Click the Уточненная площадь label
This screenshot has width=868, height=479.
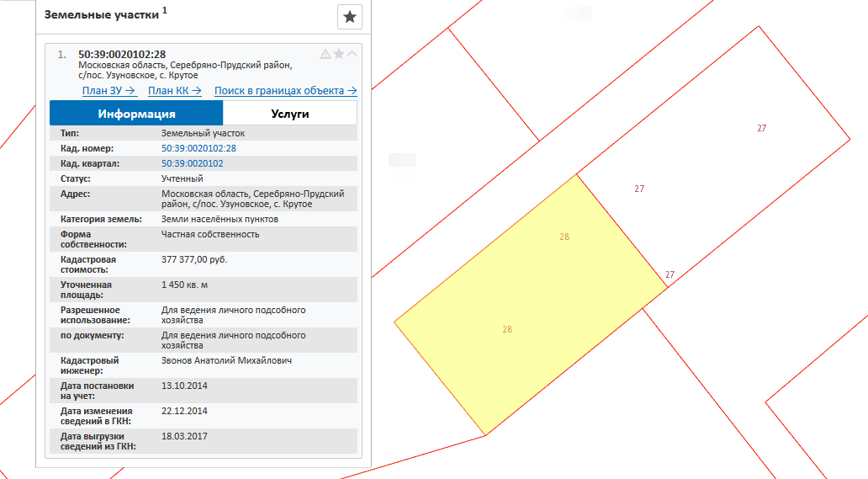pos(86,290)
